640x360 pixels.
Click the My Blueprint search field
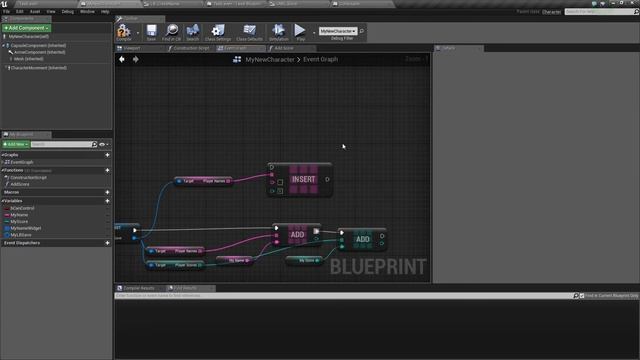coord(61,144)
